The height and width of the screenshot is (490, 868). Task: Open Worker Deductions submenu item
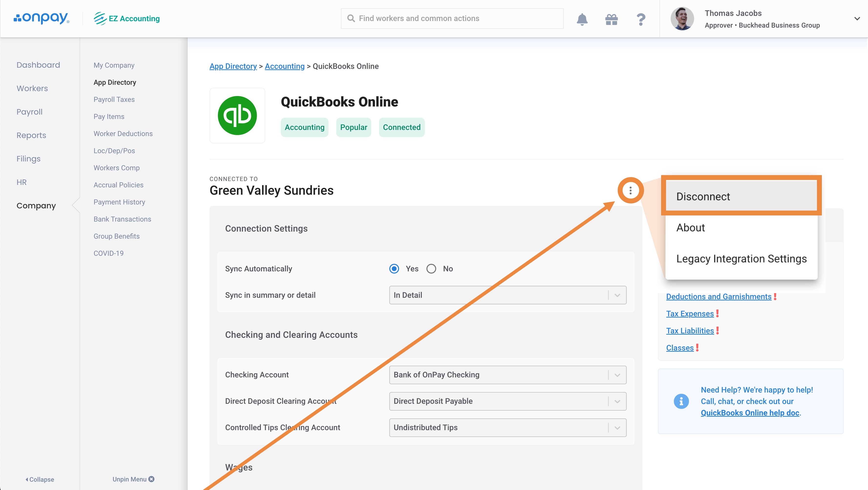[x=123, y=134]
